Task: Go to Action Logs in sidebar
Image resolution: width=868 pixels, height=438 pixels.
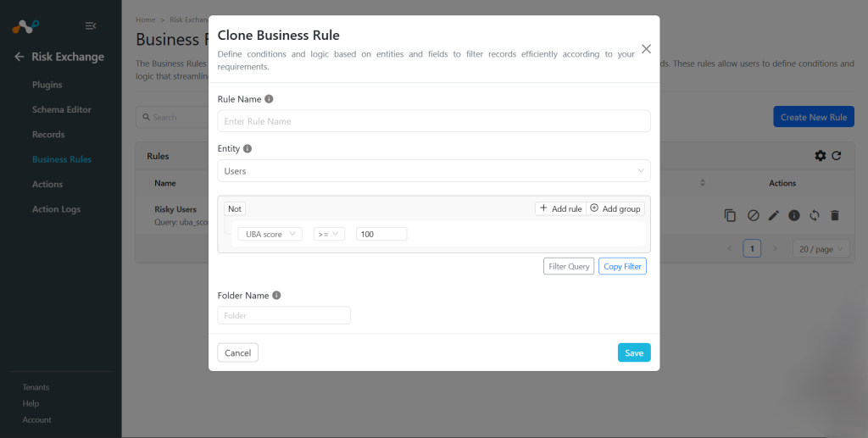Action: tap(57, 209)
